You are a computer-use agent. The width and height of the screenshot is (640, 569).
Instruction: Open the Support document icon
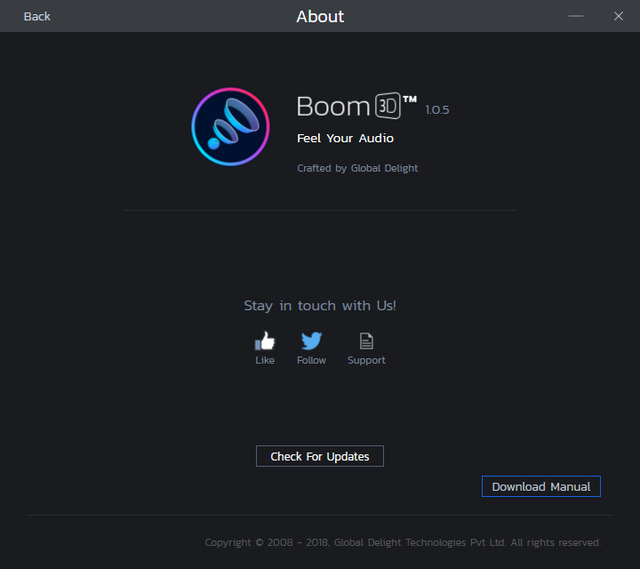pyautogui.click(x=366, y=341)
